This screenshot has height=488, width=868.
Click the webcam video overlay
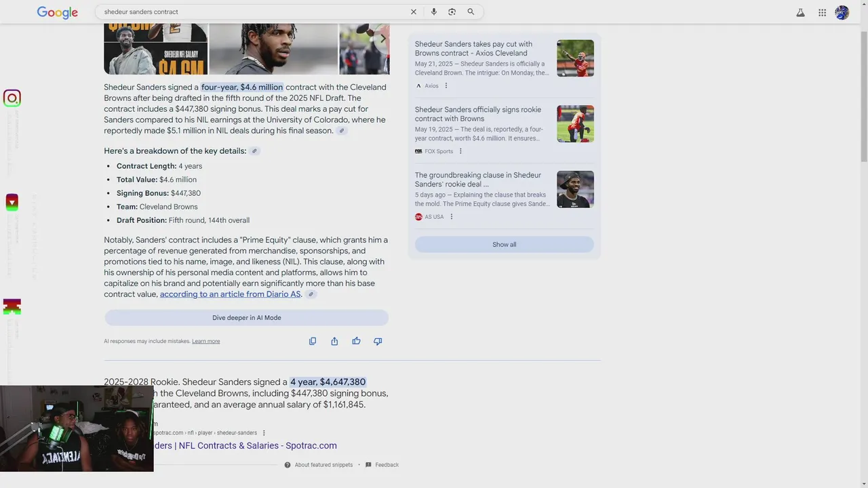(x=77, y=428)
